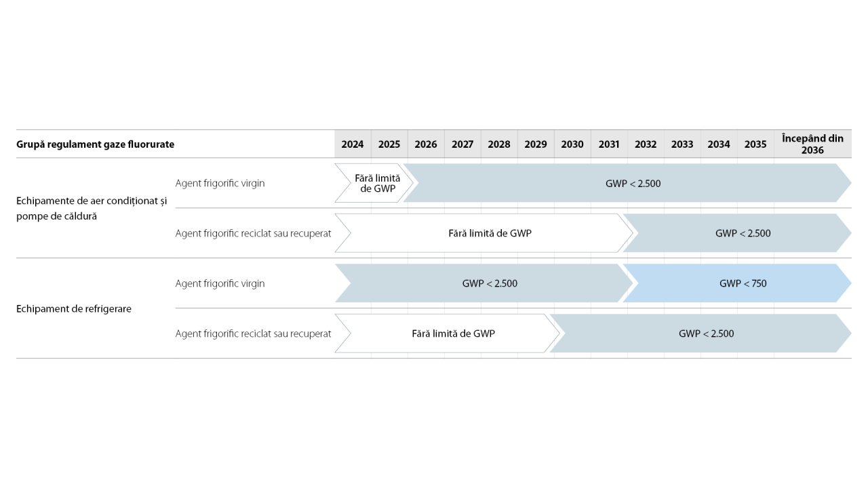
Task: Click 'GWP < 2.500' arrow starting 2032 in second row
Action: point(738,233)
